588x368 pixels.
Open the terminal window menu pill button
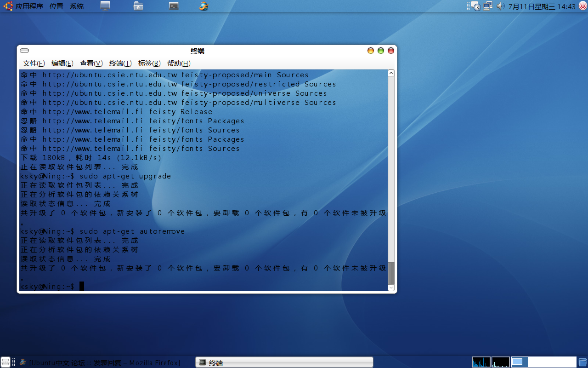25,51
